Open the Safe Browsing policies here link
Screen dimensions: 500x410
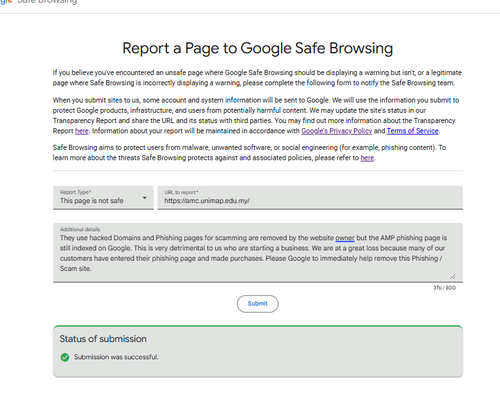pyautogui.click(x=367, y=158)
